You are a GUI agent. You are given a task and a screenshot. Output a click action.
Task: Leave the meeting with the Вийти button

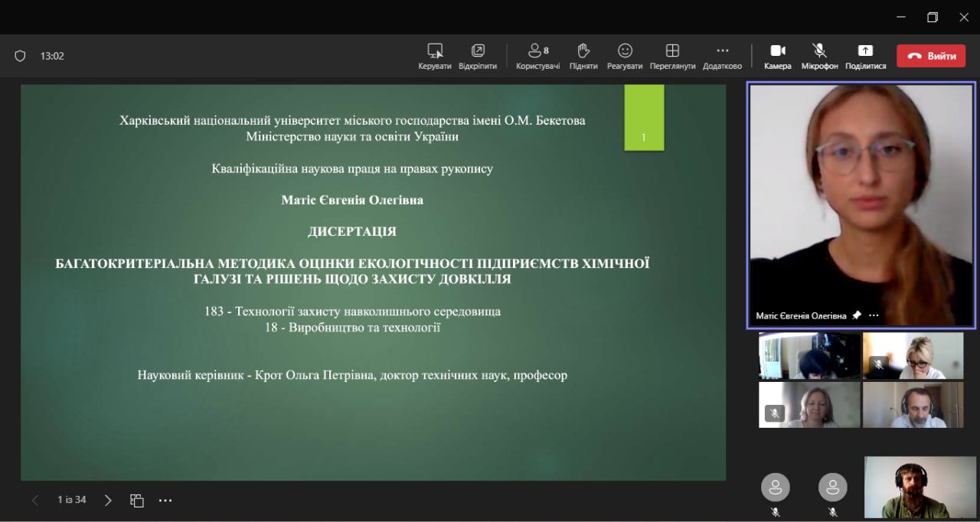coord(931,56)
